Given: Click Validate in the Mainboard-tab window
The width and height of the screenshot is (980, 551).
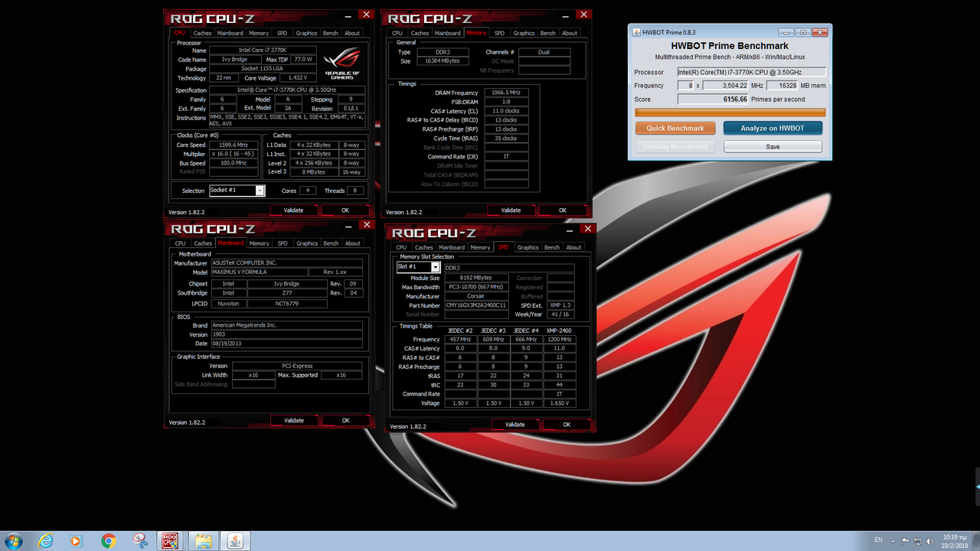Looking at the screenshot, I should 294,420.
